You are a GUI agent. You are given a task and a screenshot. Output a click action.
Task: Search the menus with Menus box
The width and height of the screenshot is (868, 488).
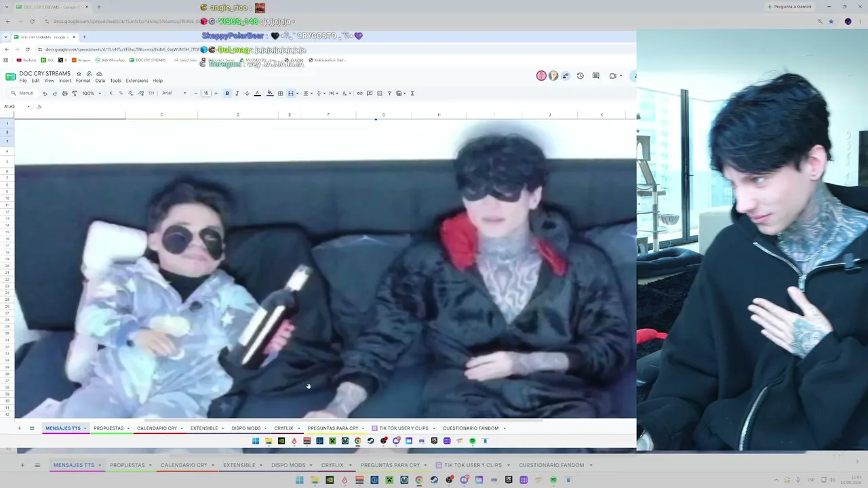point(22,94)
